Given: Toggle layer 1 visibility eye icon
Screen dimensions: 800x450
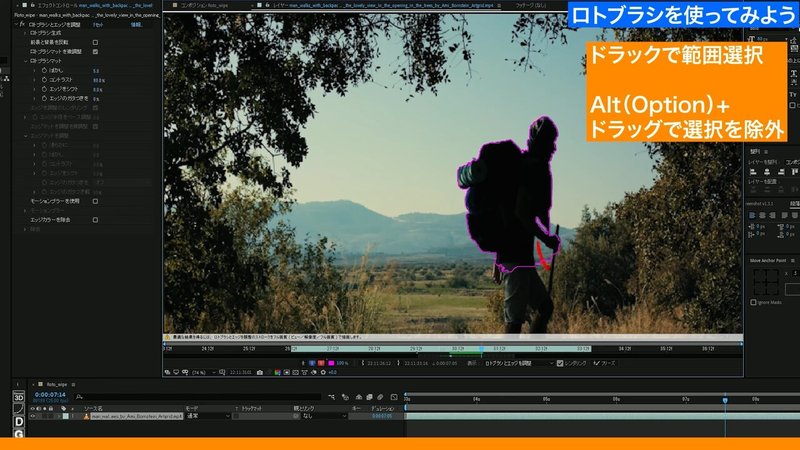Looking at the screenshot, I should [x=32, y=416].
